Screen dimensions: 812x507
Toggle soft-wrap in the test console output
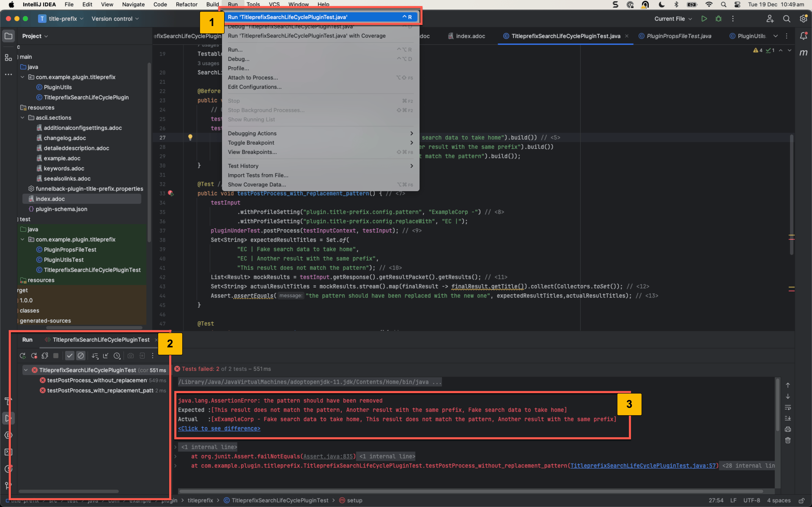click(x=788, y=407)
